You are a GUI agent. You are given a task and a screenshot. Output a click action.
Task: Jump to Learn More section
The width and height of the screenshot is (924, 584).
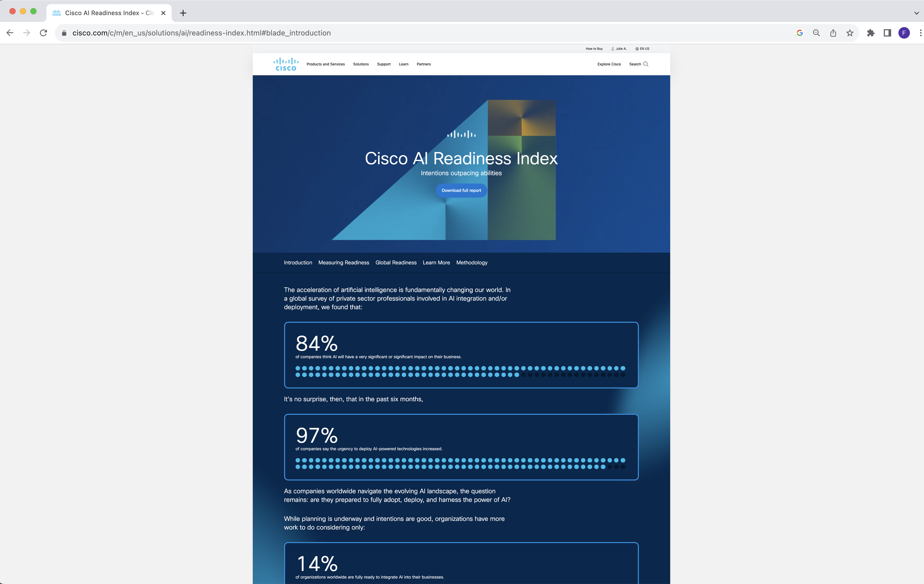pos(436,263)
